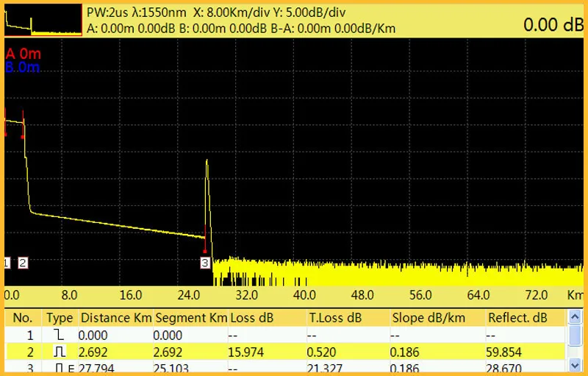This screenshot has width=588, height=376.
Task: Click the reflective event type icon in row 2
Action: 60,352
